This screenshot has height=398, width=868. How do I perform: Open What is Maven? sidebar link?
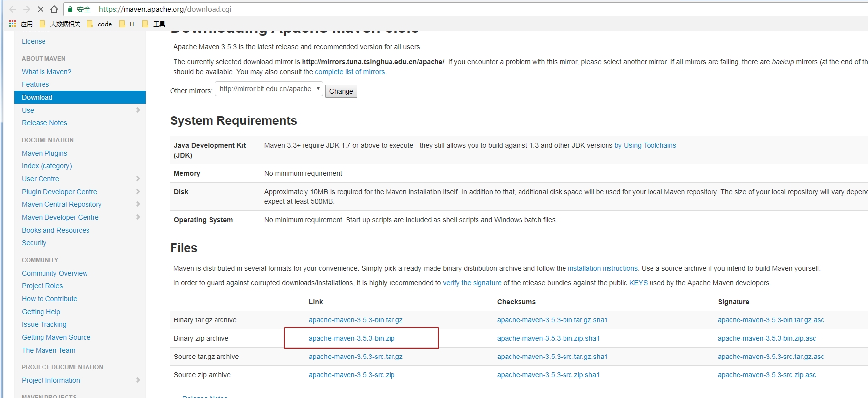tap(46, 72)
